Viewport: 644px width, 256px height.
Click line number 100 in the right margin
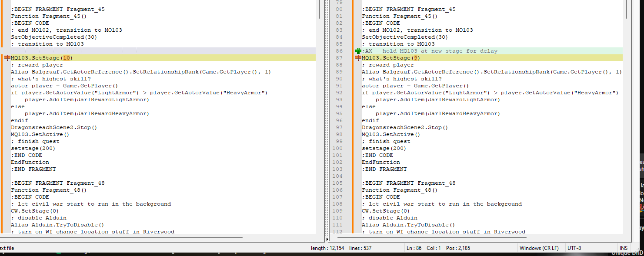click(x=338, y=148)
